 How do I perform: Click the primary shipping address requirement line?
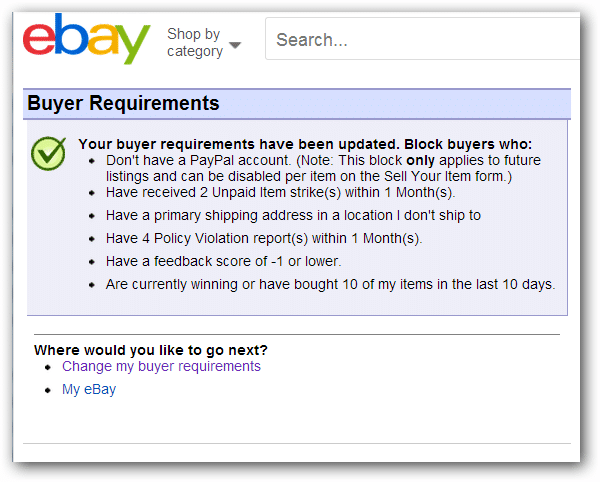(294, 215)
